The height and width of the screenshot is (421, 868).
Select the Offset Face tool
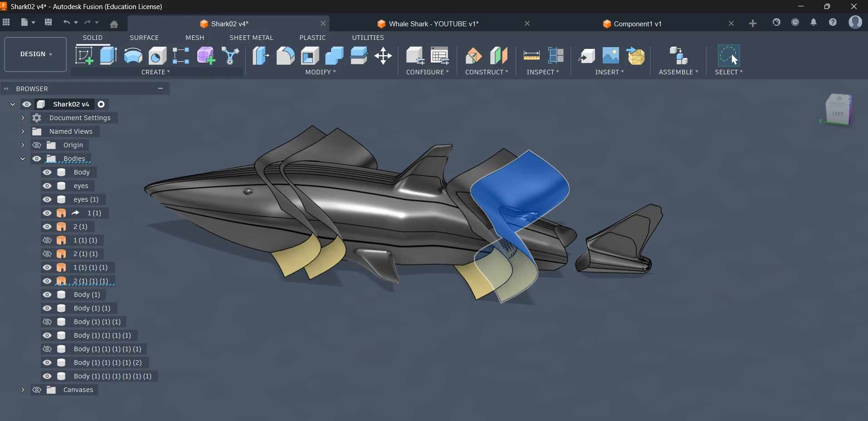tap(359, 56)
